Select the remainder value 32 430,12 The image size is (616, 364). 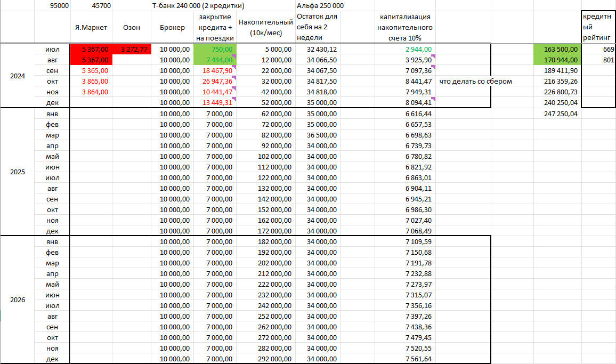coord(318,49)
